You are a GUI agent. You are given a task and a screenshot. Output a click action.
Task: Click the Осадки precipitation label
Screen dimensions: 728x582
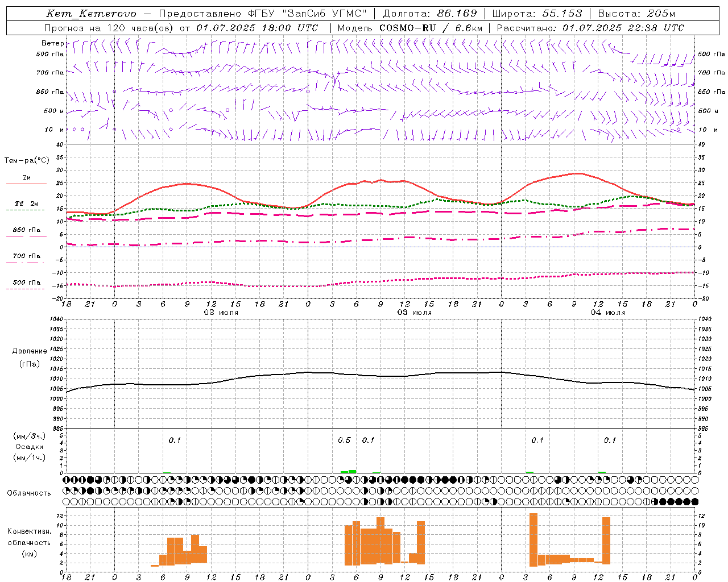tap(30, 447)
